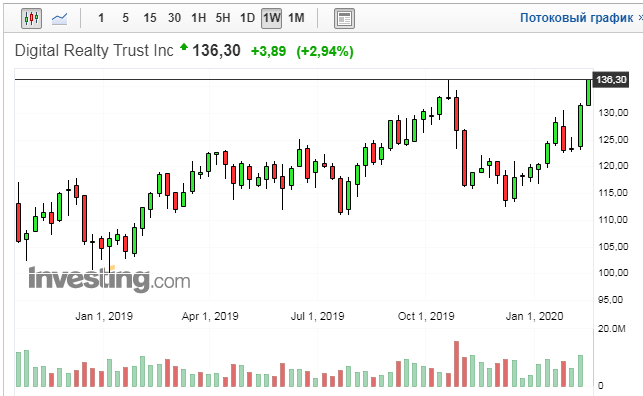The height and width of the screenshot is (396, 643).
Task: Click the tallest red volume bar
Action: tap(456, 364)
